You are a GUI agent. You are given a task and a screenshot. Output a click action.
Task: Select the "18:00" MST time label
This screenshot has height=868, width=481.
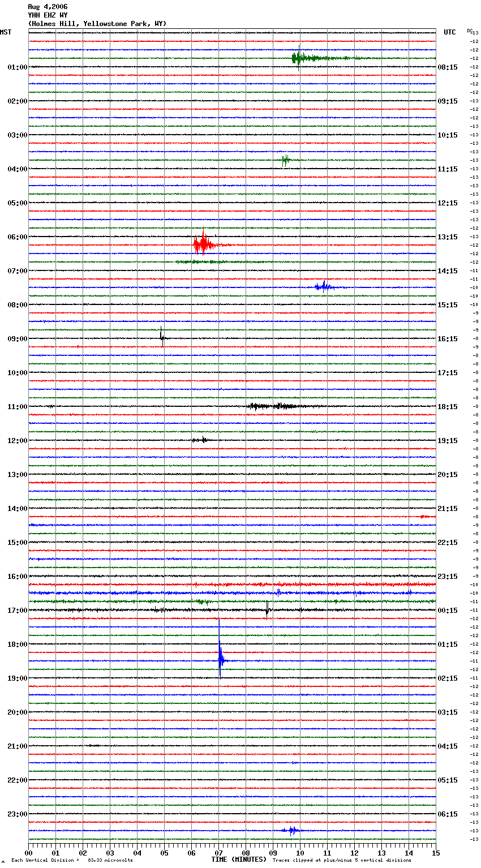click(18, 644)
